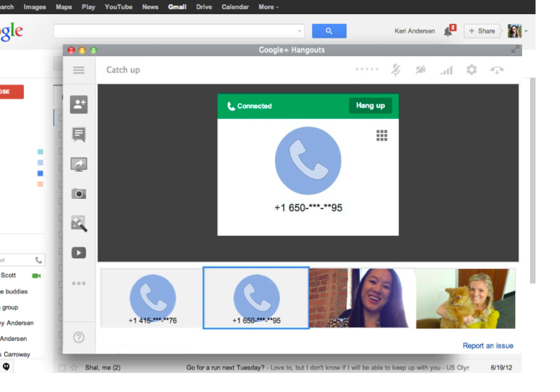Click the invite people icon

78,104
